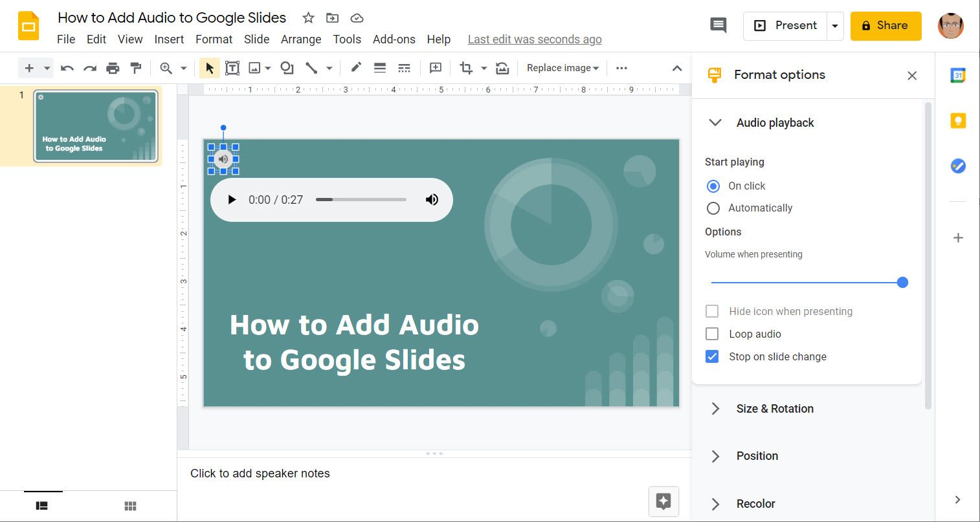
Task: Expand the Recolor section
Action: [755, 504]
